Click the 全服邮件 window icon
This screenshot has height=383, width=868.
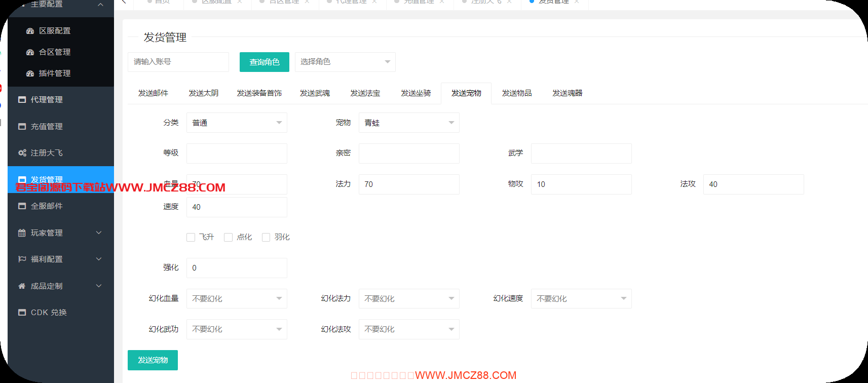coord(22,206)
